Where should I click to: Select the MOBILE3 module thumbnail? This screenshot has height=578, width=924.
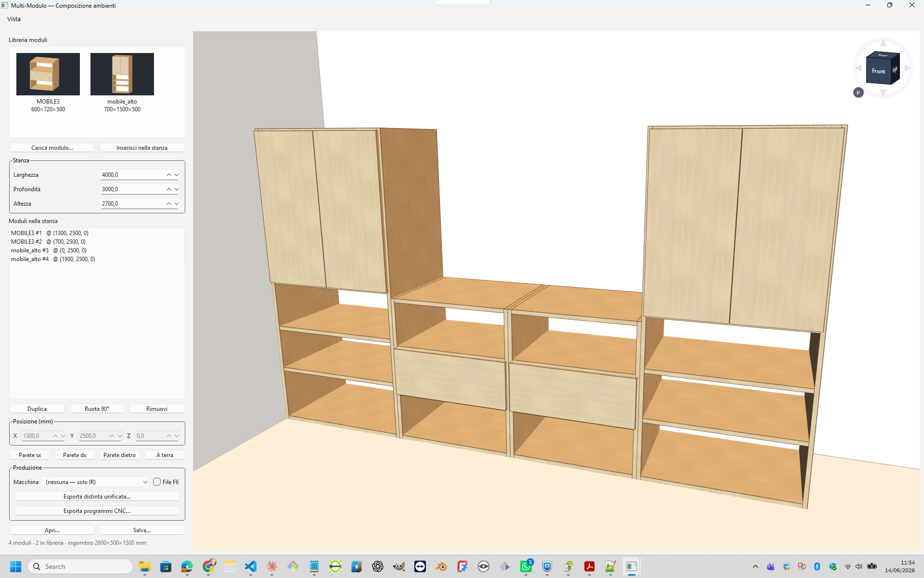(x=48, y=74)
